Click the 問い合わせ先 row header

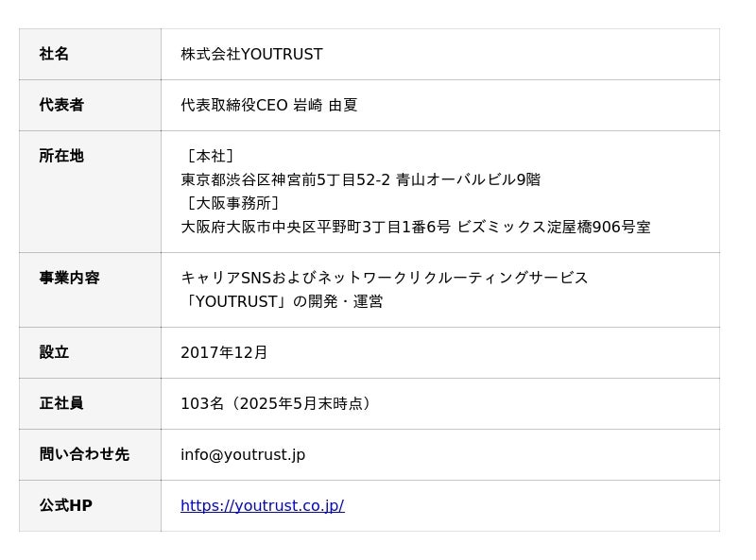coord(83,455)
